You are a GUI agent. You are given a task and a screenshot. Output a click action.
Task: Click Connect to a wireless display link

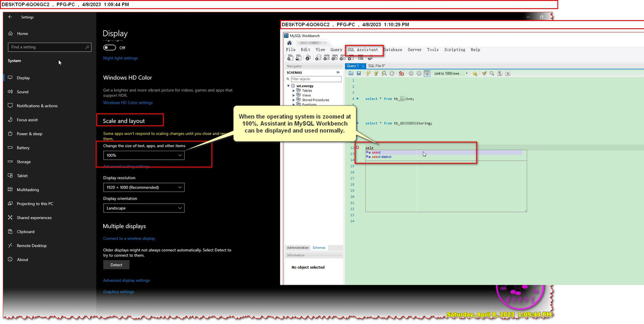(129, 238)
